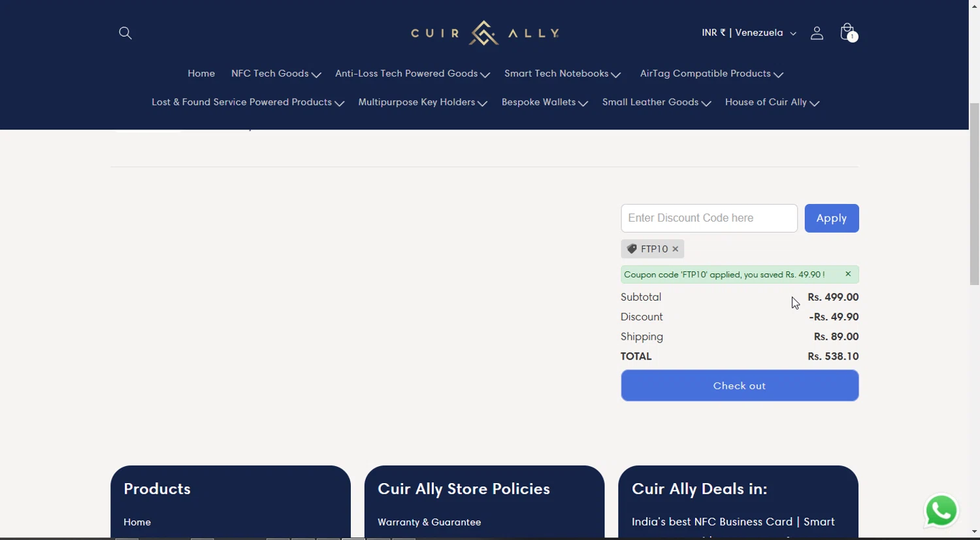The image size is (980, 540).
Task: Expand Lost & Found Service Powered Products
Action: click(x=248, y=103)
